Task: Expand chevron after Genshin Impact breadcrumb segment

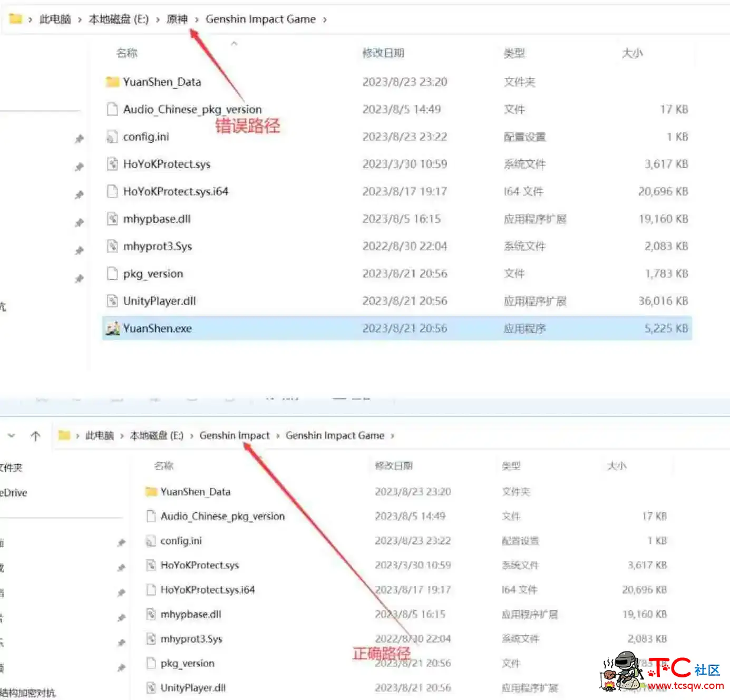Action: coord(278,436)
